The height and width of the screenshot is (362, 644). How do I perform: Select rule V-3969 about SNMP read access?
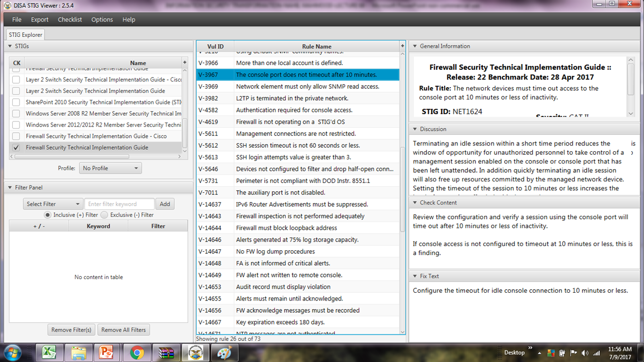point(298,87)
